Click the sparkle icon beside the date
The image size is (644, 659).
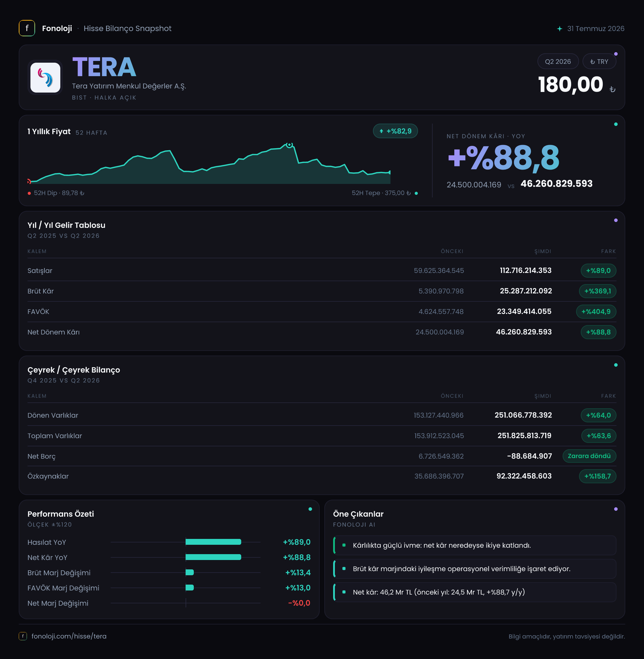click(560, 29)
